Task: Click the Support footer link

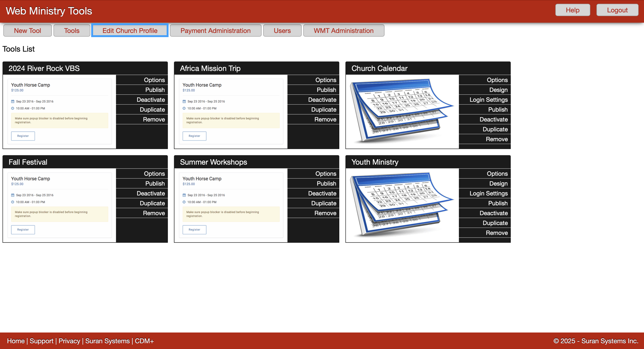Action: 42,341
